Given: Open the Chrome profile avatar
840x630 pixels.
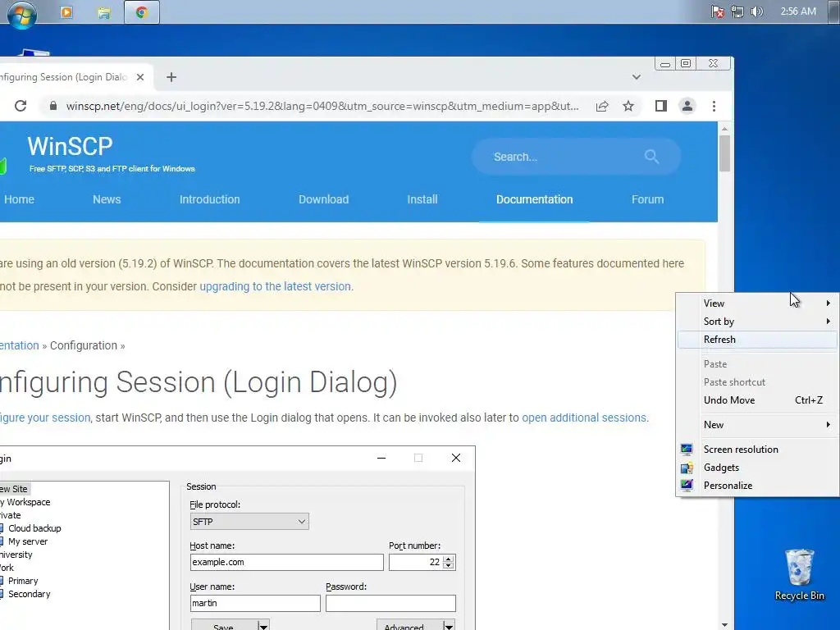Looking at the screenshot, I should (687, 106).
